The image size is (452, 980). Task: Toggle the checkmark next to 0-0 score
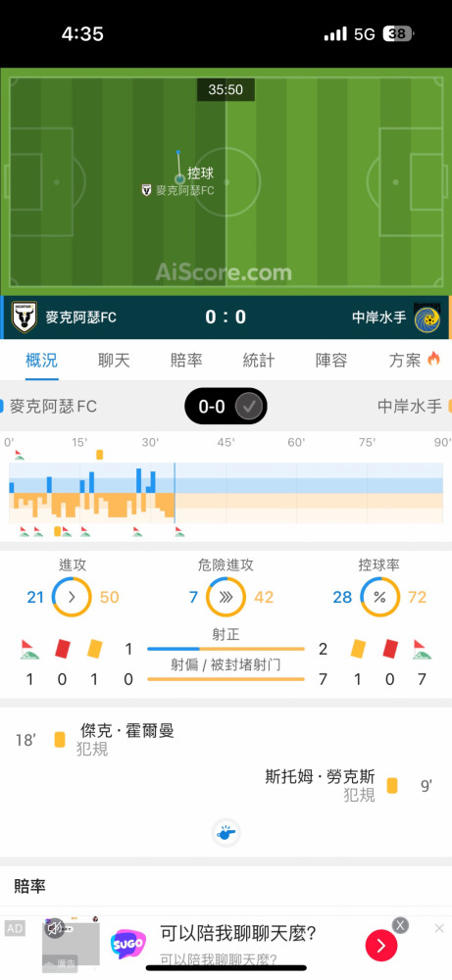(249, 407)
